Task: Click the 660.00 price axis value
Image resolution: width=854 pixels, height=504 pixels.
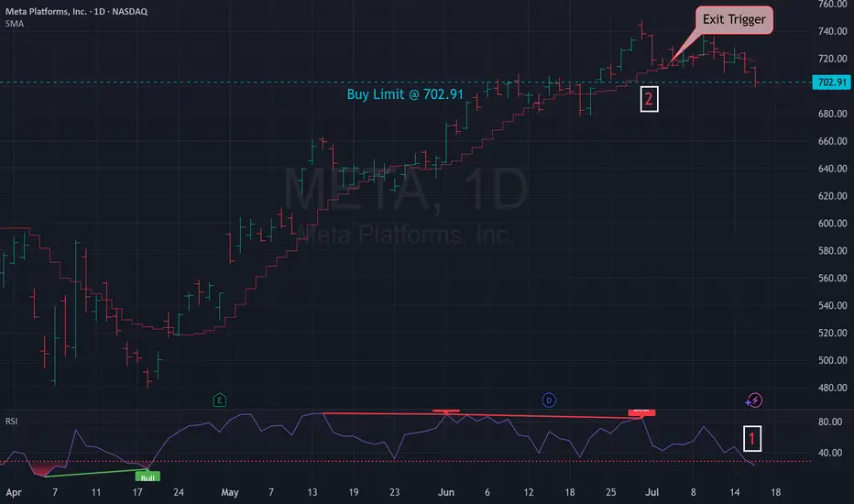Action: [833, 141]
